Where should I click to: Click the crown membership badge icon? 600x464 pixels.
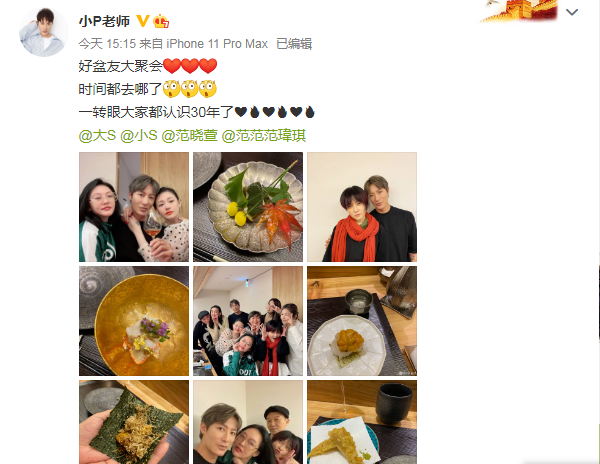(161, 21)
